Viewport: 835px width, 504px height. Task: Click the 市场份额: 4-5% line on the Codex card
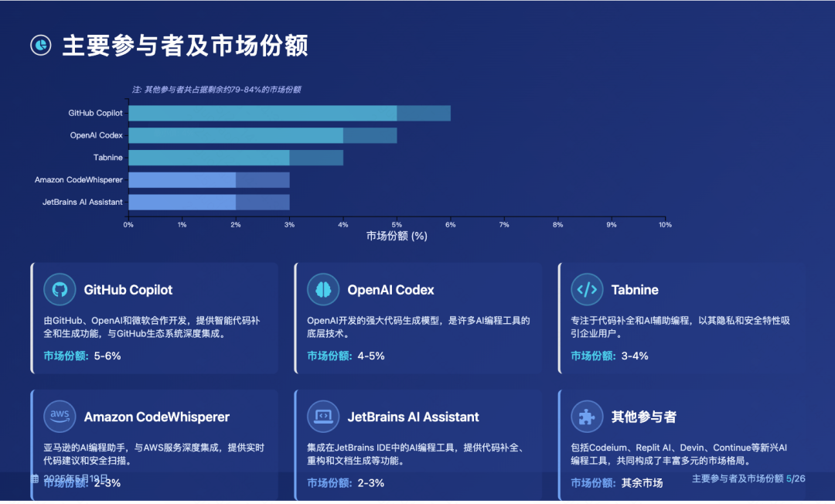[x=346, y=356]
